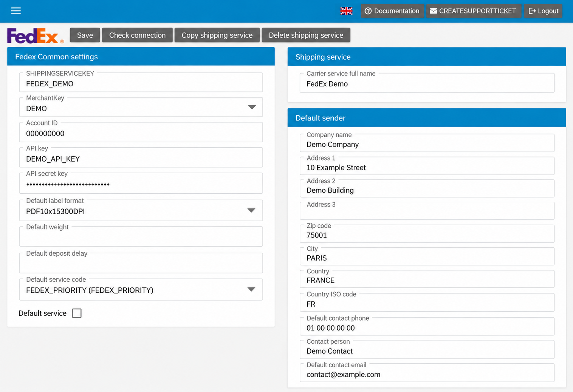The height and width of the screenshot is (392, 573).
Task: Click the Default sender panel header
Action: (427, 118)
